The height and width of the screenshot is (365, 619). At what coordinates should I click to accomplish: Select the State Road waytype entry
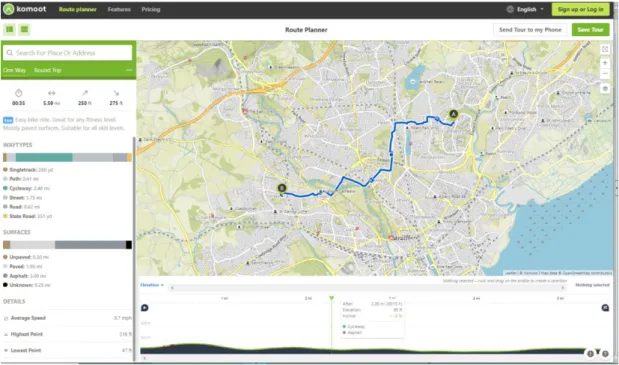coord(28,216)
